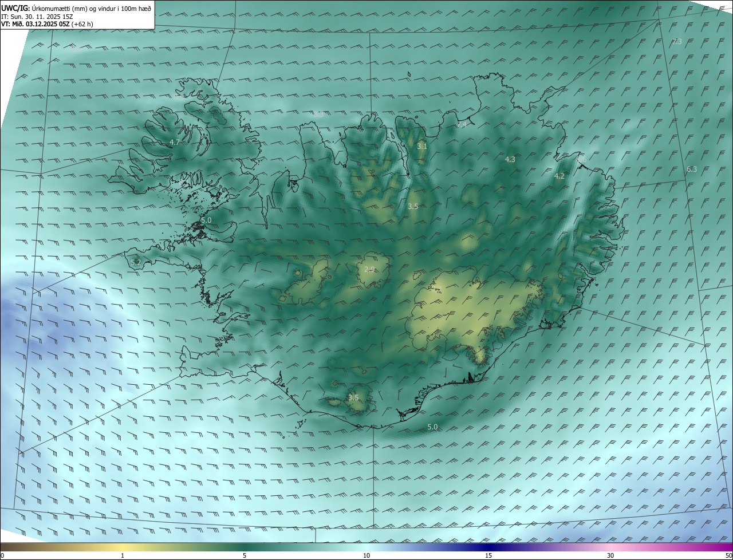Image resolution: width=733 pixels, height=560 pixels.
Task: Click the 4.7 value over the Westfjords
Action: pyautogui.click(x=175, y=142)
